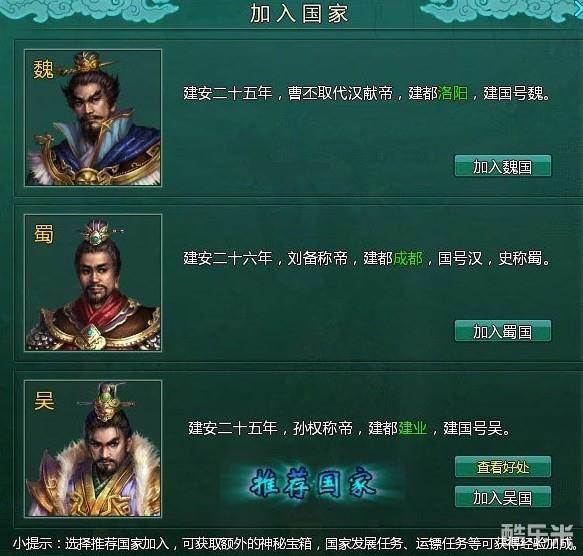Viewport: 583px width, 556px height.
Task: Click the 加入吴国 button
Action: (503, 496)
